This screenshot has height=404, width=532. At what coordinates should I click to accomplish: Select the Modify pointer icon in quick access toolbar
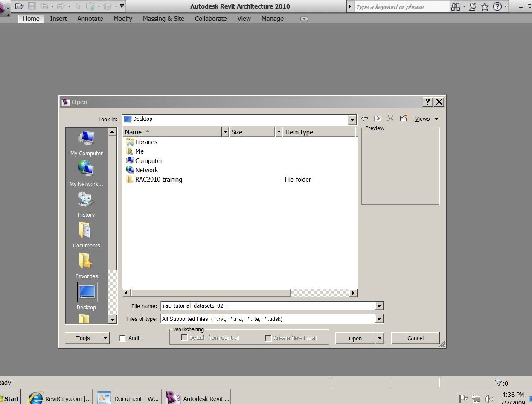pos(78,6)
